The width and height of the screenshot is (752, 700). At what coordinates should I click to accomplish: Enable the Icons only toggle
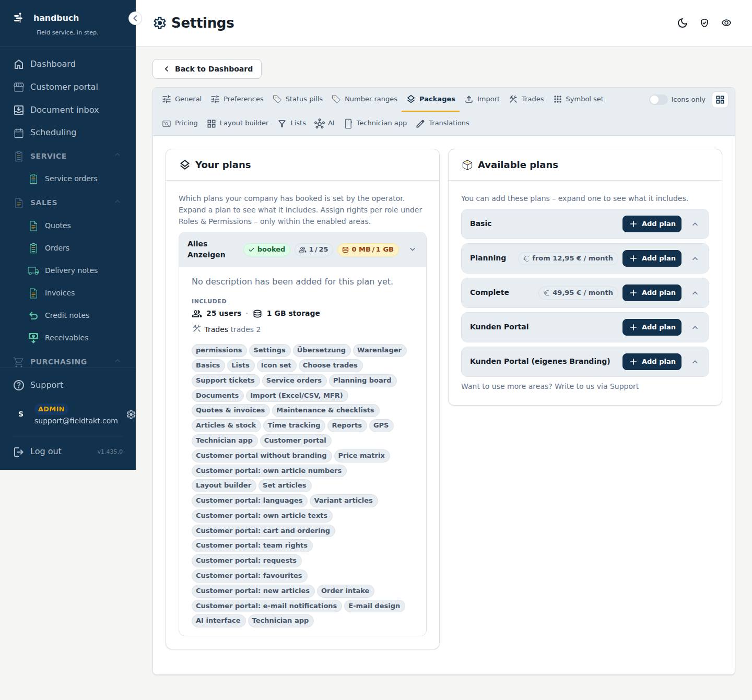[x=658, y=100]
